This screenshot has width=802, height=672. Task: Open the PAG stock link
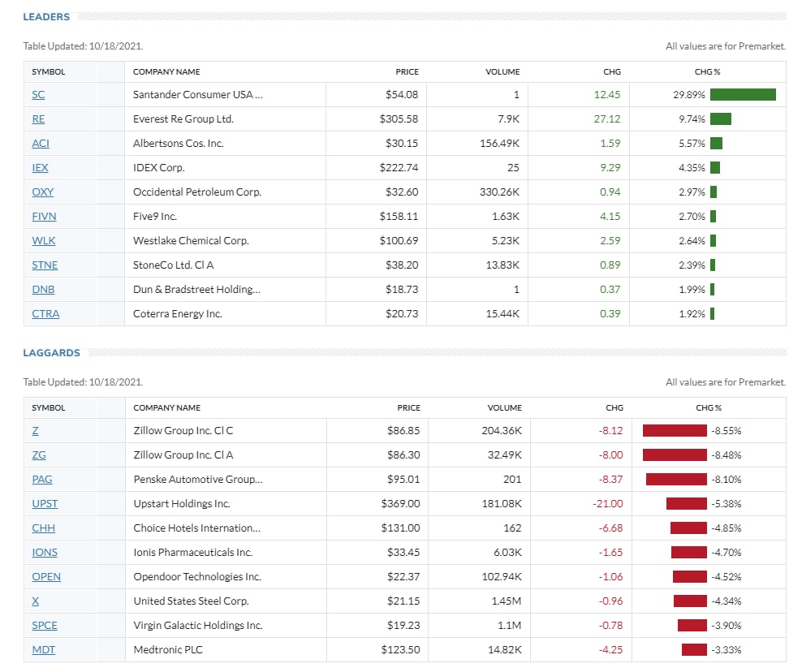click(x=42, y=480)
